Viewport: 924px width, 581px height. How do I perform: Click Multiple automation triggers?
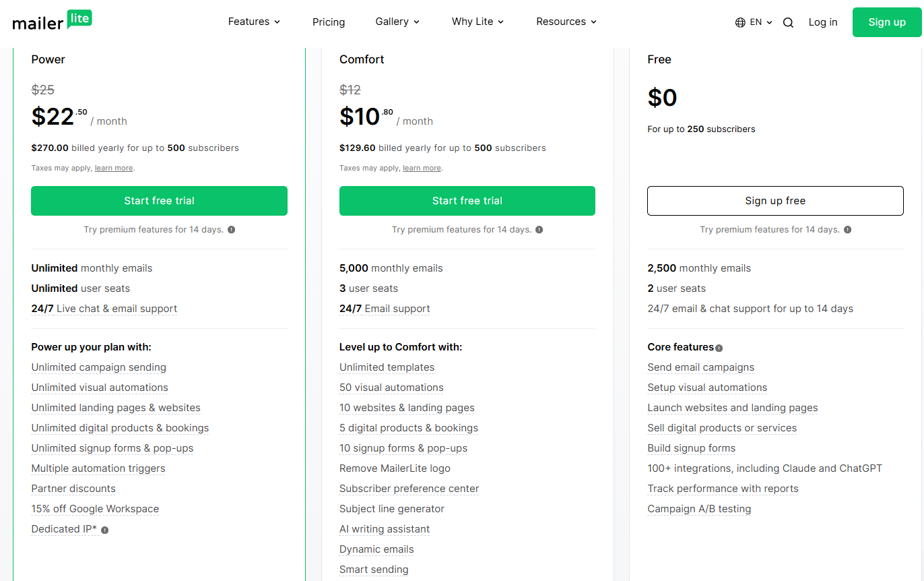click(98, 468)
